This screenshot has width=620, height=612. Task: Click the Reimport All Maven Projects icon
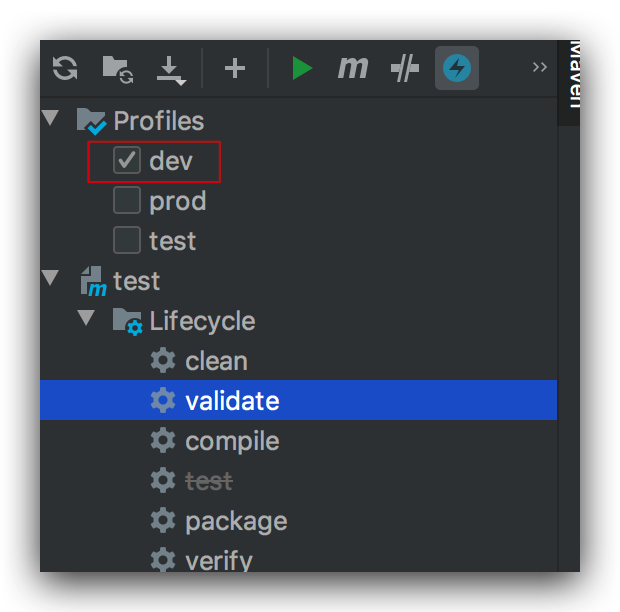65,68
